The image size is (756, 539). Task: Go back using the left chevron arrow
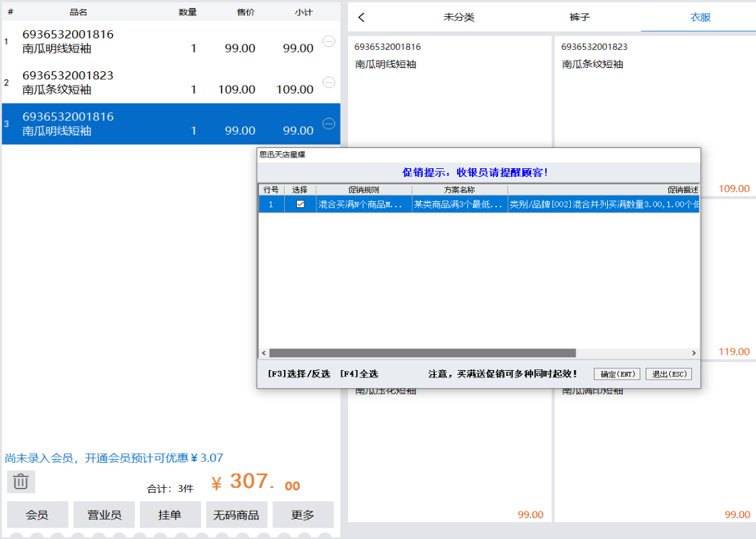pos(362,17)
